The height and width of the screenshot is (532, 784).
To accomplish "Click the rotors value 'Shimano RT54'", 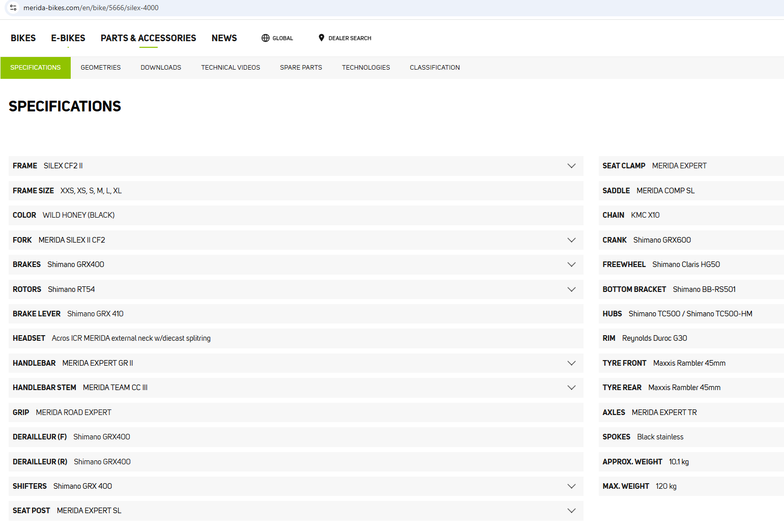I will [x=71, y=289].
